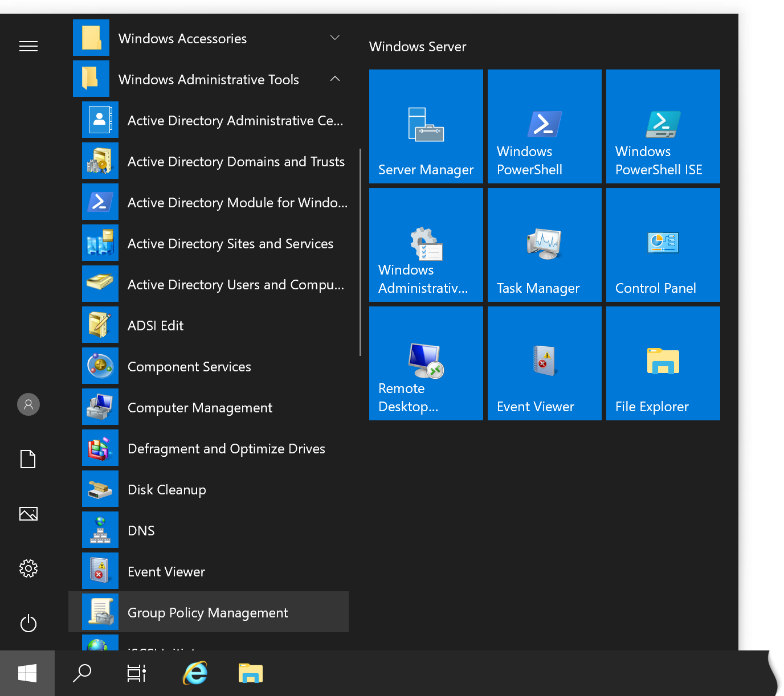The width and height of the screenshot is (784, 696).
Task: Launch Defragment and Optimize Drives icon
Action: tap(100, 448)
